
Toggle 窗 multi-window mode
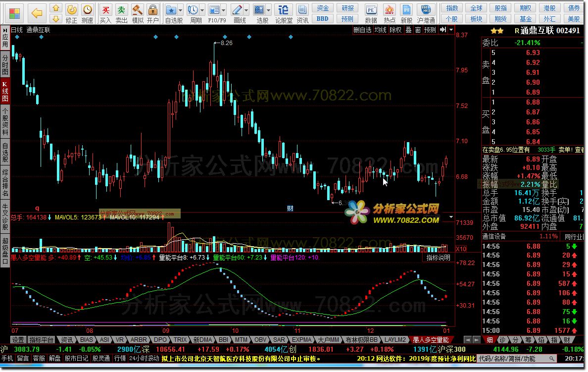(x=417, y=30)
